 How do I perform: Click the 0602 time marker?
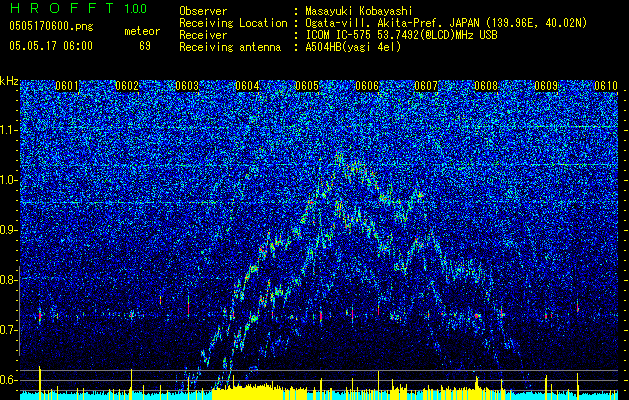coord(127,86)
